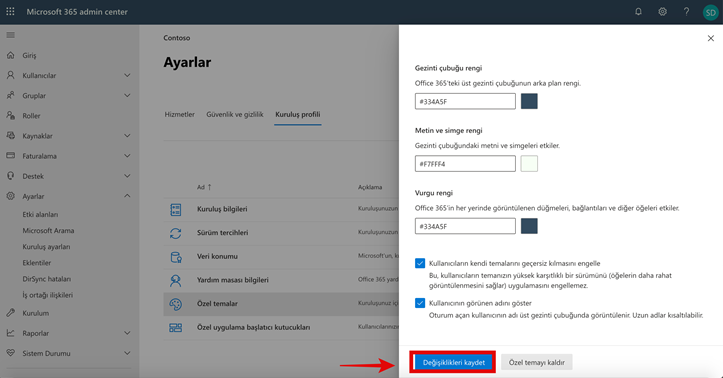Expand the Faturalama menu chevron

click(127, 156)
